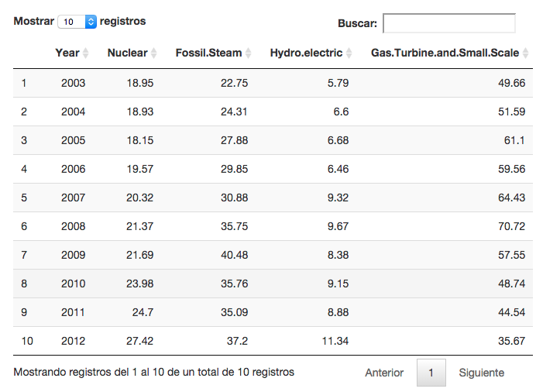Click the Nuclear column header text
This screenshot has width=536, height=392.
[128, 53]
